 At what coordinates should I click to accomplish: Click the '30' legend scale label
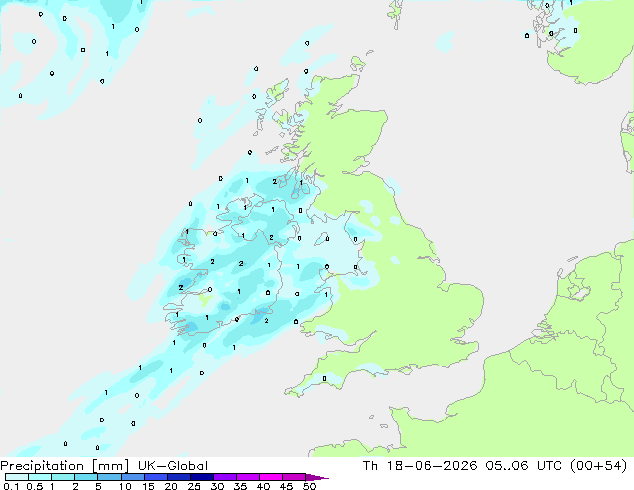coord(217,486)
